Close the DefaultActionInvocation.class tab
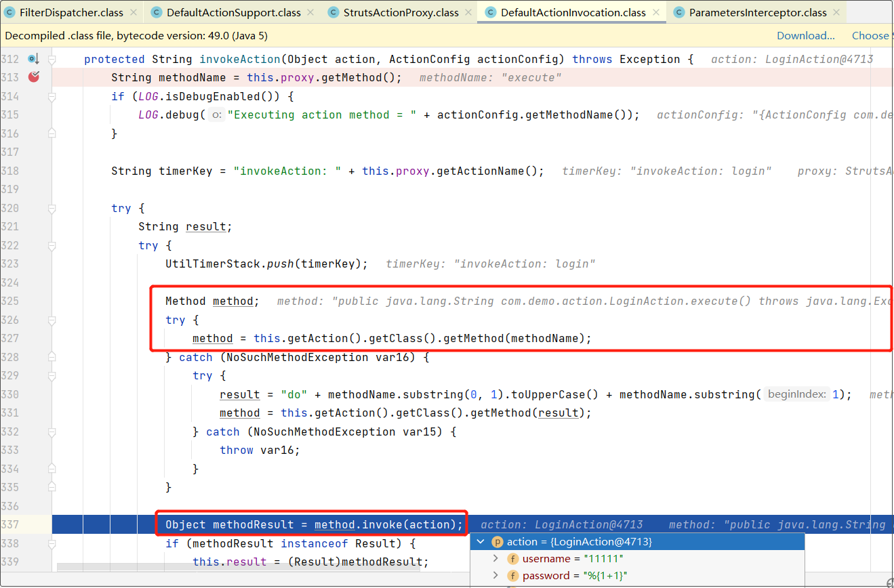The height and width of the screenshot is (588, 894). point(655,12)
